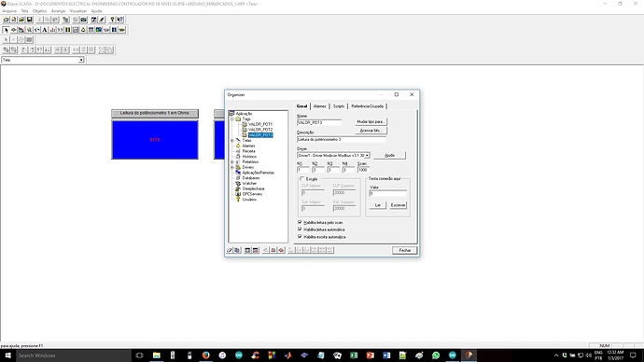Open the Objetos menu
The width and height of the screenshot is (644, 362).
coord(40,11)
